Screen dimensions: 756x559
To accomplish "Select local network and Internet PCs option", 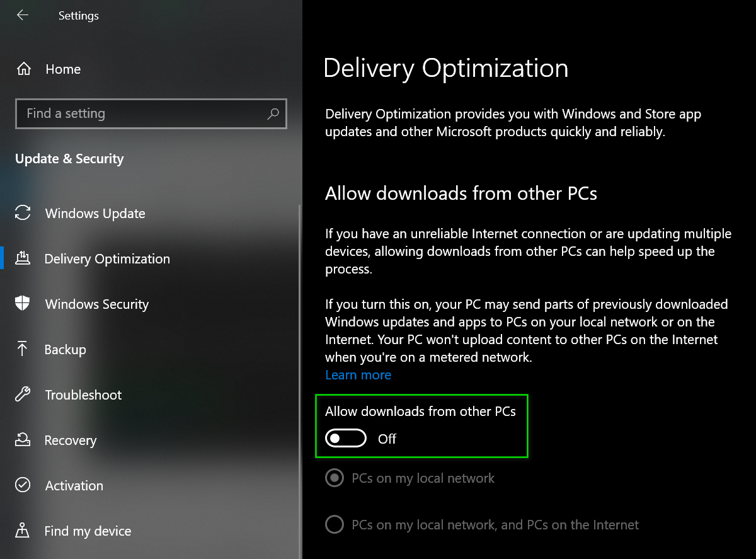I will point(334,524).
